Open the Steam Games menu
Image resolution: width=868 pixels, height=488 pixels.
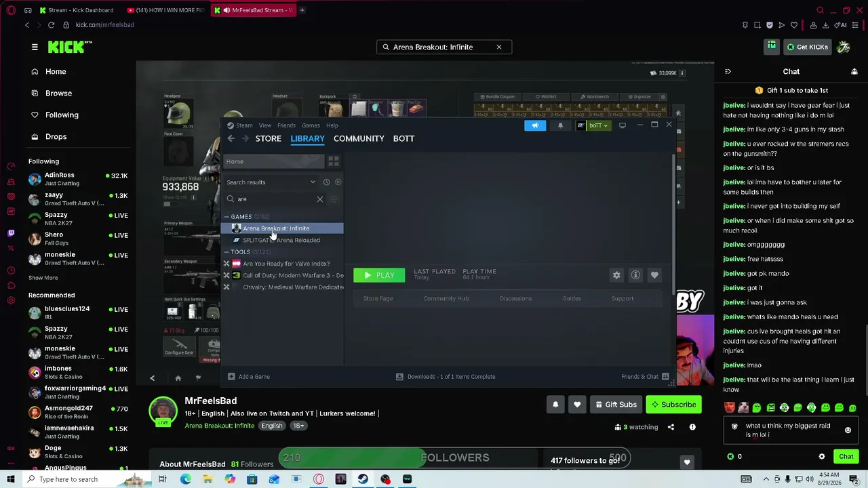(x=311, y=125)
